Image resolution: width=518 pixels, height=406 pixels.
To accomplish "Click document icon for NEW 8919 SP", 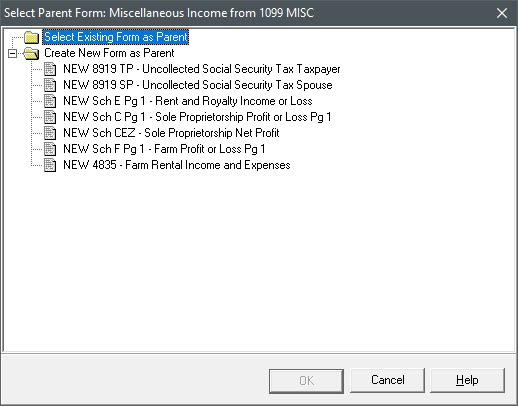I will [50, 85].
